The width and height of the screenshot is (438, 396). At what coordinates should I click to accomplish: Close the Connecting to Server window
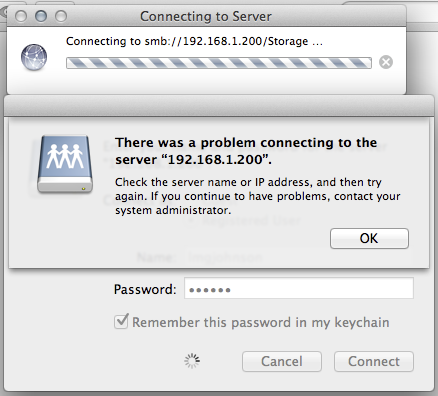click(x=21, y=16)
